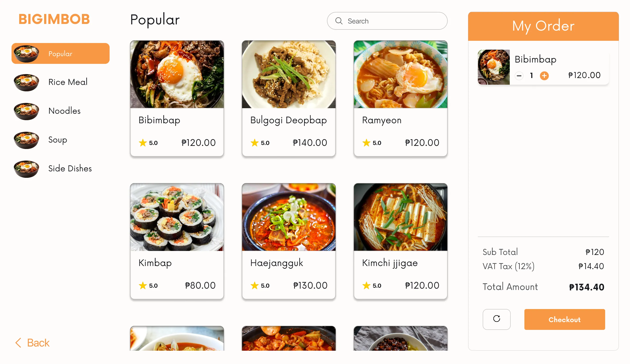Click the Soup category bowl icon
This screenshot has width=630, height=364.
tap(26, 140)
